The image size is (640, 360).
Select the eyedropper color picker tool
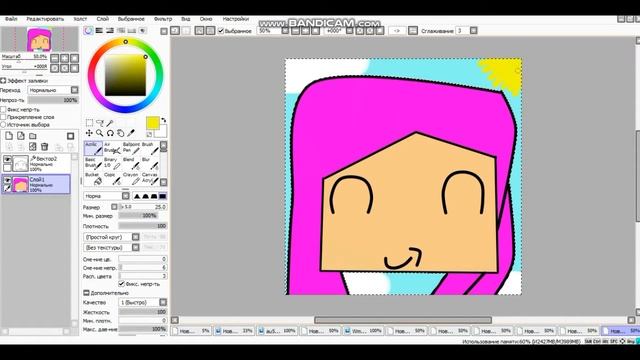(131, 133)
